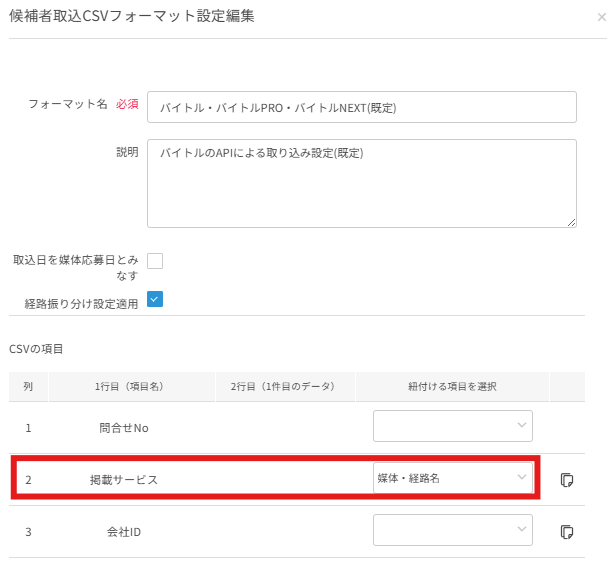The height and width of the screenshot is (561, 612).
Task: Click into the フォーマット名 text field
Action: coord(361,107)
